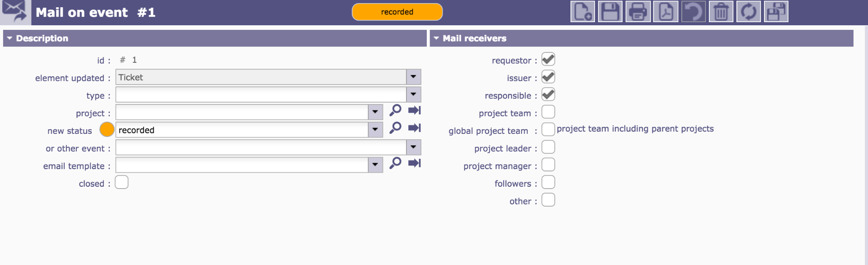Collapse the Description section
Viewport: 868px width, 265px height.
[9, 38]
